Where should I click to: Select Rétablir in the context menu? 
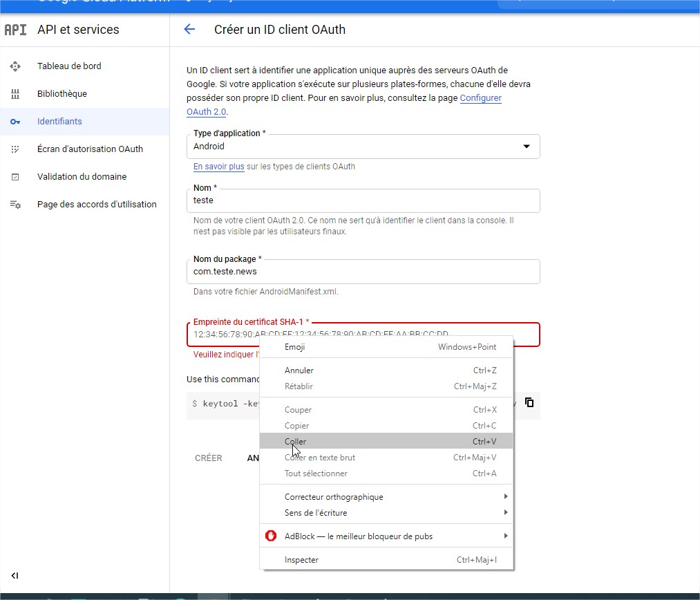click(386, 386)
